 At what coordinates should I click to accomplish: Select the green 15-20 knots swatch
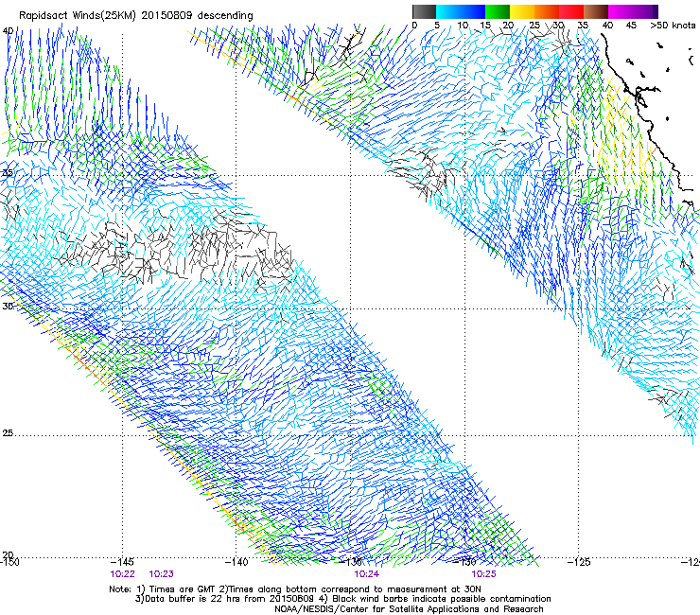pyautogui.click(x=498, y=11)
